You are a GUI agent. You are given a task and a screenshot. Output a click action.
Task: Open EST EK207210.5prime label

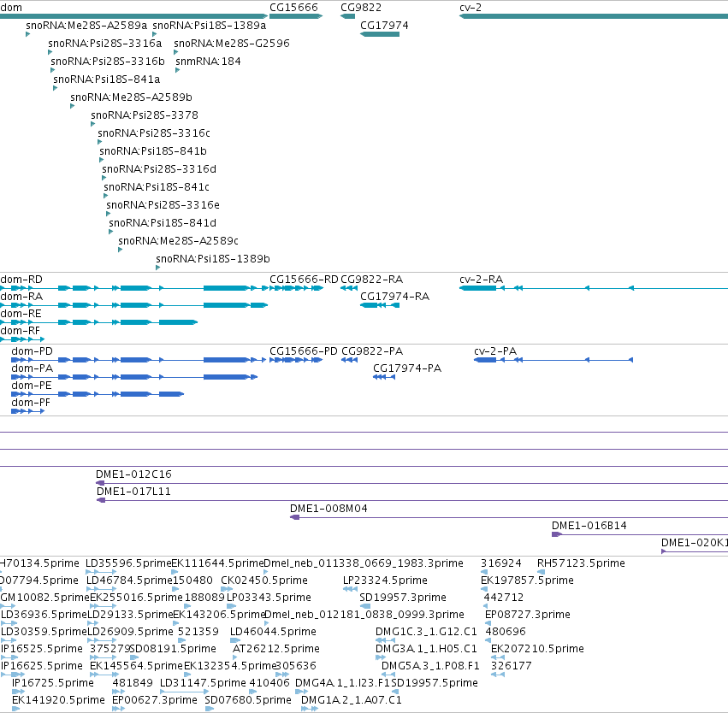[537, 649]
